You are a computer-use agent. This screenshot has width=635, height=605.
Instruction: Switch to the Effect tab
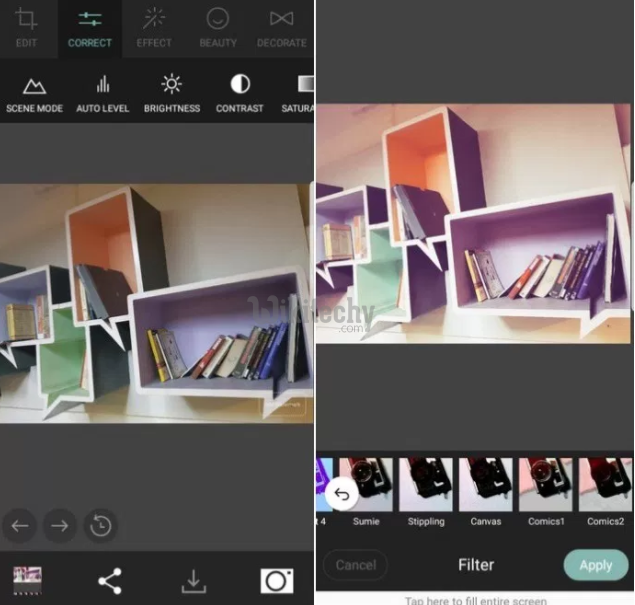tap(154, 27)
